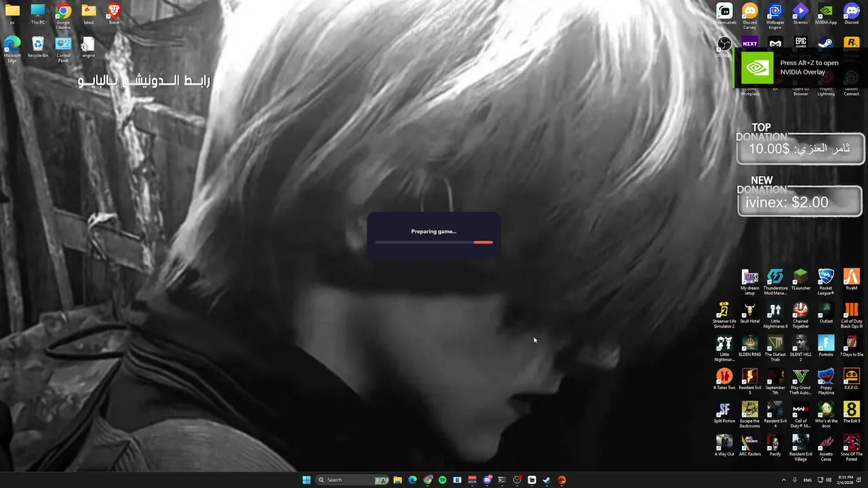Open the Call of Duty Black Ops III shortcut
The width and height of the screenshot is (868, 488).
coord(852,315)
